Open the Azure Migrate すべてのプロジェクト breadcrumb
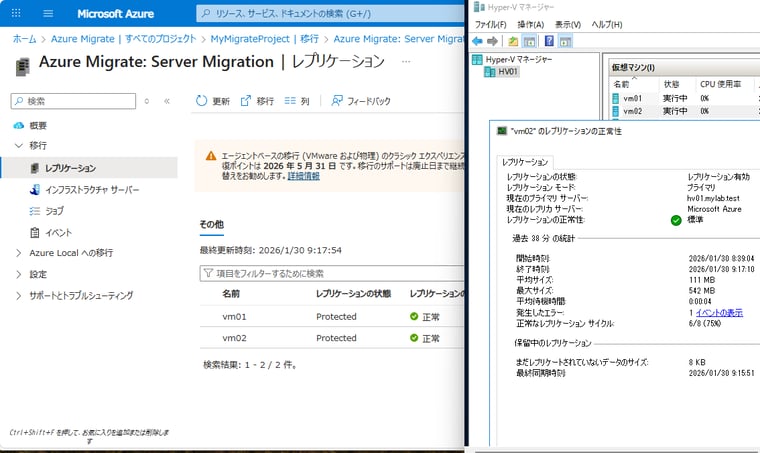Image resolution: width=760 pixels, height=453 pixels. click(x=124, y=39)
